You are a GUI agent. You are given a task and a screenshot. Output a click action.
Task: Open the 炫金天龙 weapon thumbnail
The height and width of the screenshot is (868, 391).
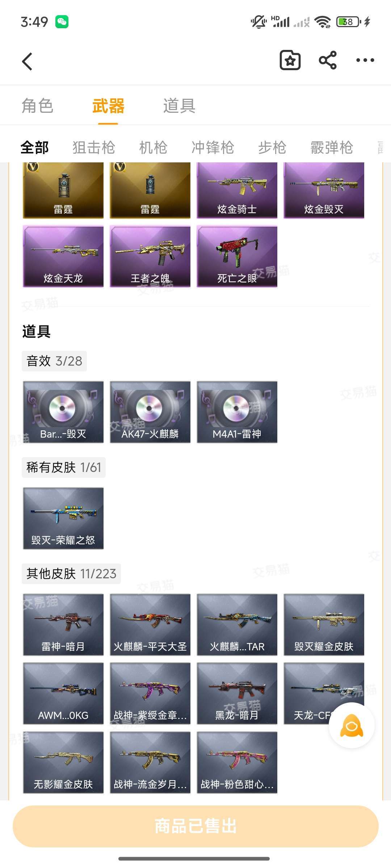[63, 256]
